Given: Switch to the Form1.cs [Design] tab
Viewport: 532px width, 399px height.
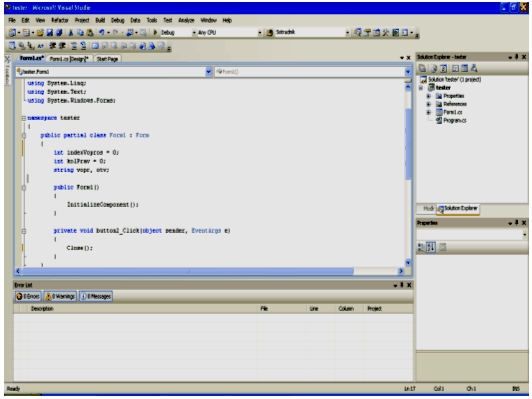Looking at the screenshot, I should tap(69, 59).
